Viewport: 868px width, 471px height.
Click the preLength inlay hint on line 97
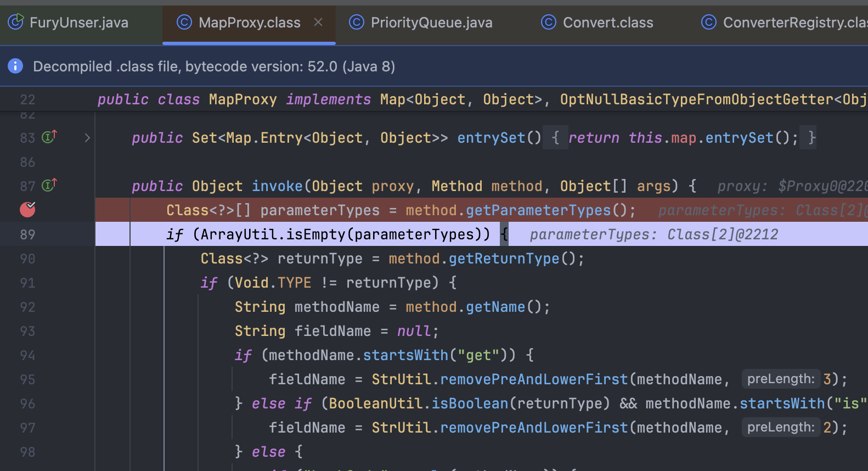coord(780,427)
